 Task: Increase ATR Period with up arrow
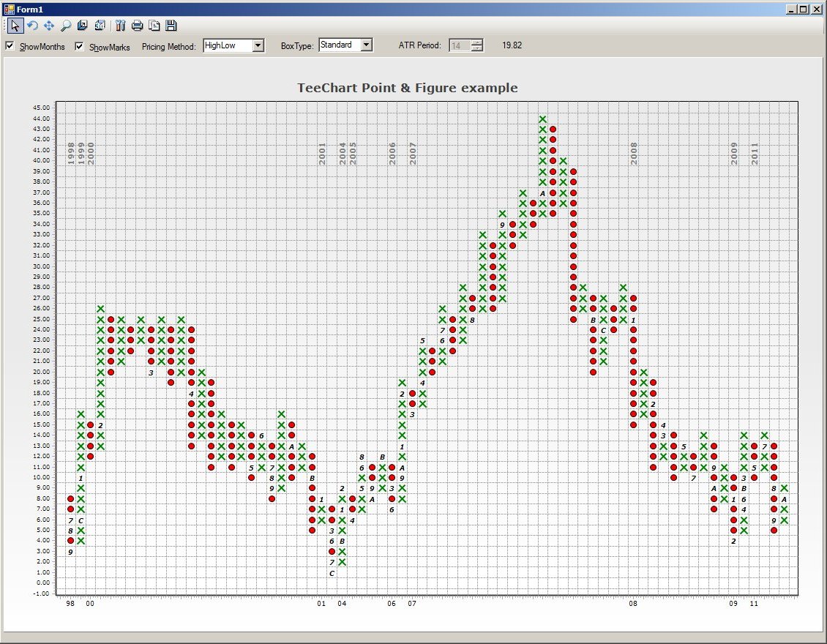pyautogui.click(x=476, y=42)
